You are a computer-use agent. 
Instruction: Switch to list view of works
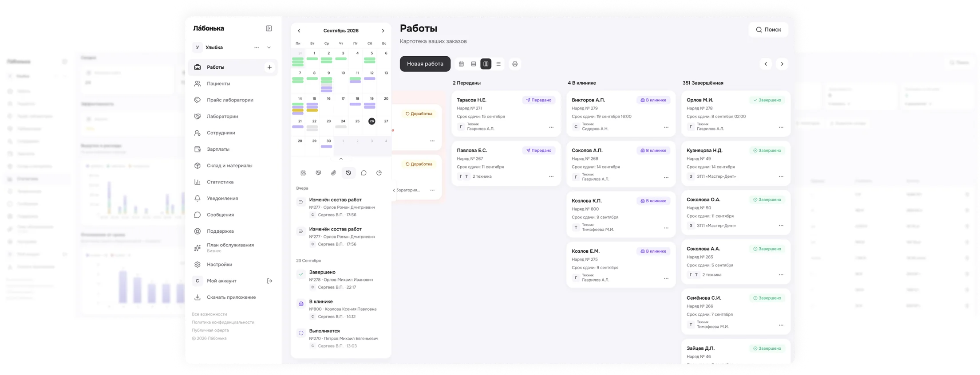coord(498,64)
